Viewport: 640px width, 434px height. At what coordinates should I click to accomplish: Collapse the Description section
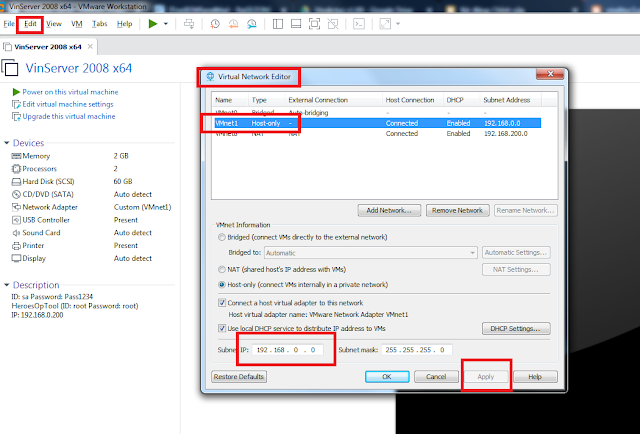pos(7,285)
